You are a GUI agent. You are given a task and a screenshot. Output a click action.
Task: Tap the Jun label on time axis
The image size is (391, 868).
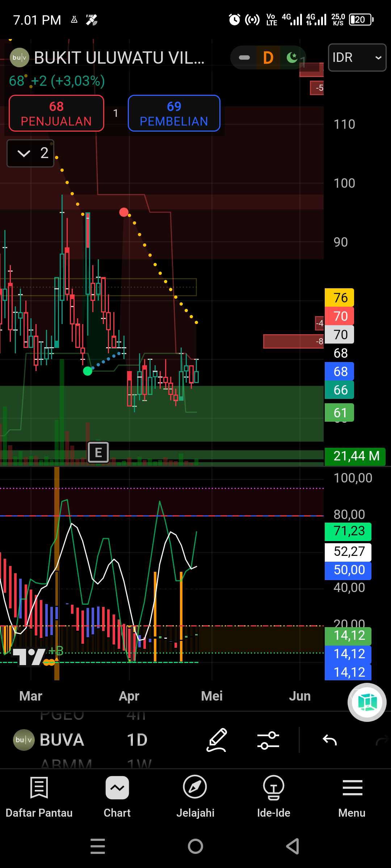point(300,696)
